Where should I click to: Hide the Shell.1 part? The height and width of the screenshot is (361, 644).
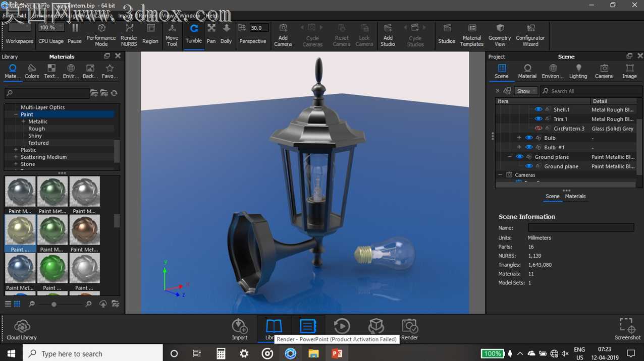click(539, 109)
